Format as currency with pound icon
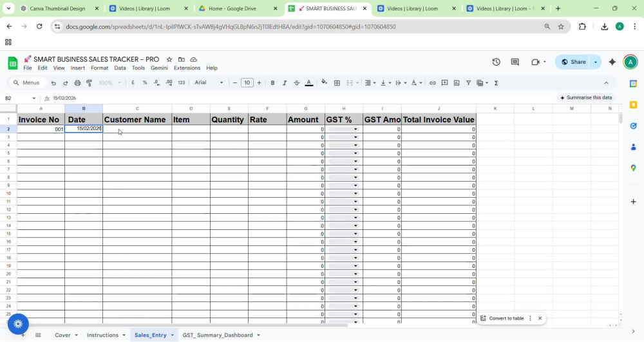 [x=133, y=83]
